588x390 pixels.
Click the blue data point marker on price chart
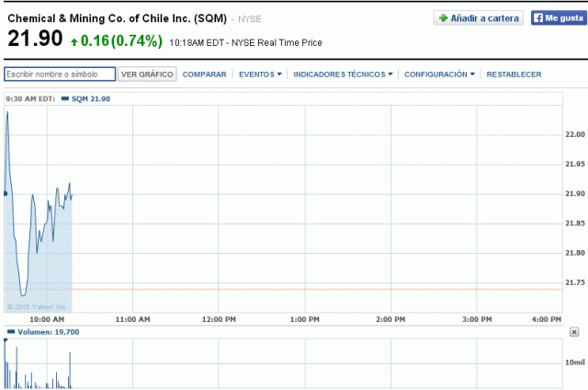pos(6,194)
